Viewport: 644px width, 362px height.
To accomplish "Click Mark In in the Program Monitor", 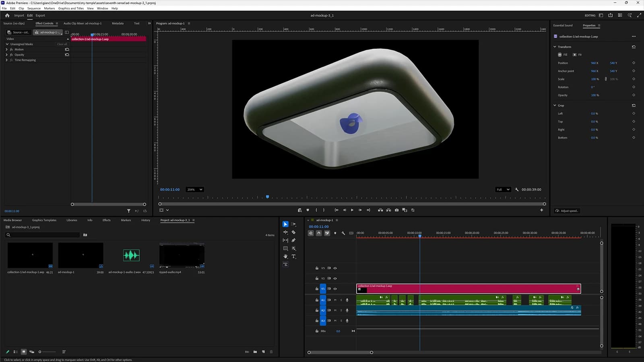I will [x=316, y=210].
